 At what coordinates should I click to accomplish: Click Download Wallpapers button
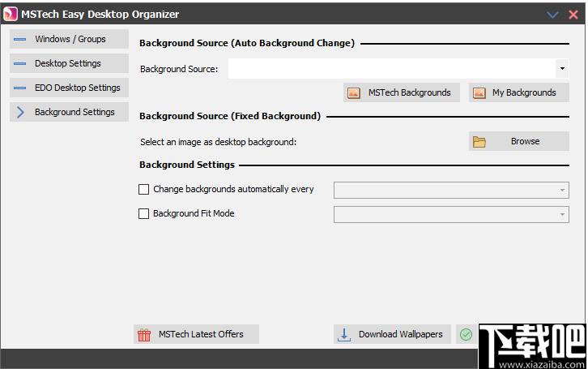(392, 334)
